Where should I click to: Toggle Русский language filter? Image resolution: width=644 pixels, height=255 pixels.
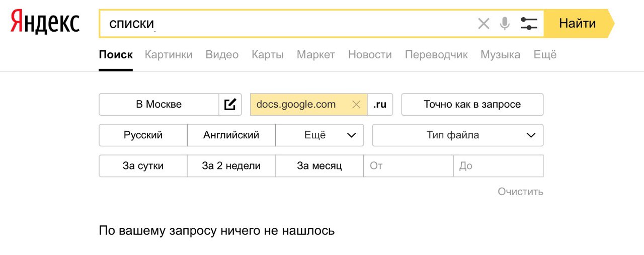[x=143, y=135]
